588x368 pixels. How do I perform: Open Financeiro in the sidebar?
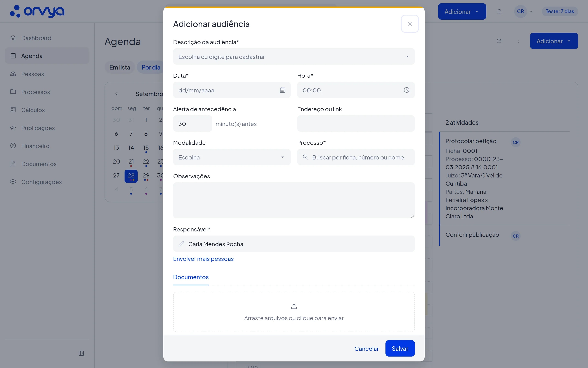[47, 146]
